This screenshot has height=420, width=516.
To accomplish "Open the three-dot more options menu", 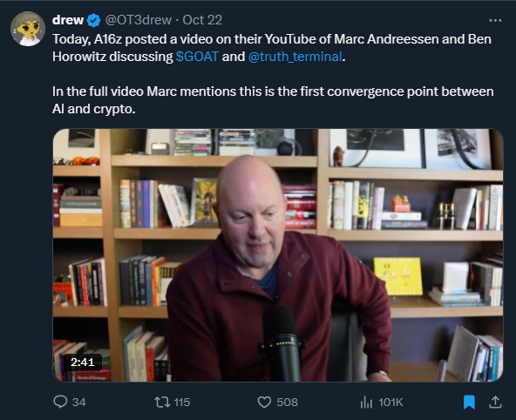I will pos(495,20).
